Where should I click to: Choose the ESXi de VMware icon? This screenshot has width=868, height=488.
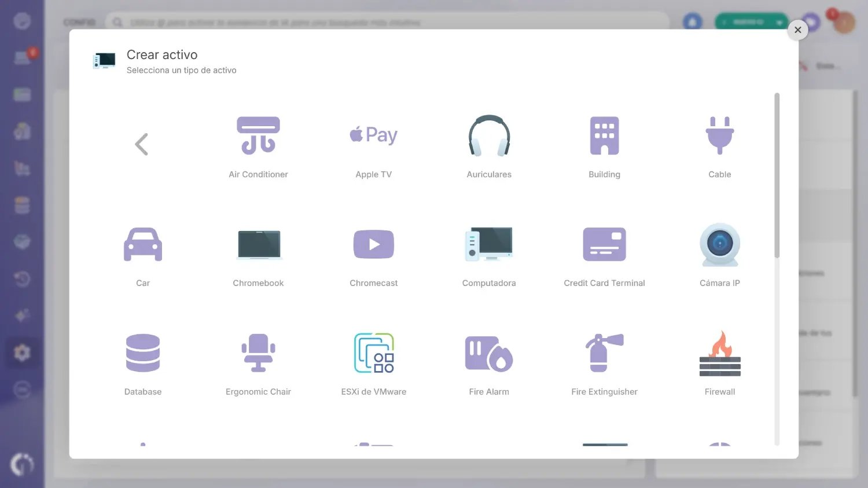pyautogui.click(x=374, y=353)
